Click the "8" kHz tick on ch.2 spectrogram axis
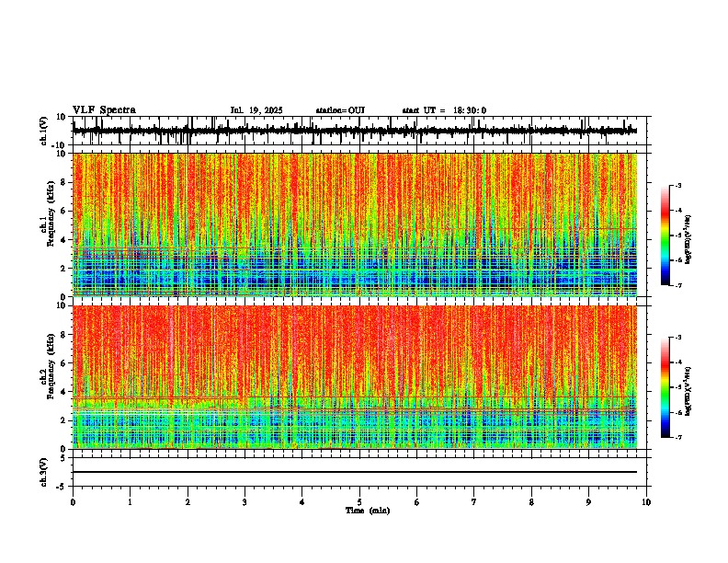728x563 pixels. [x=64, y=335]
